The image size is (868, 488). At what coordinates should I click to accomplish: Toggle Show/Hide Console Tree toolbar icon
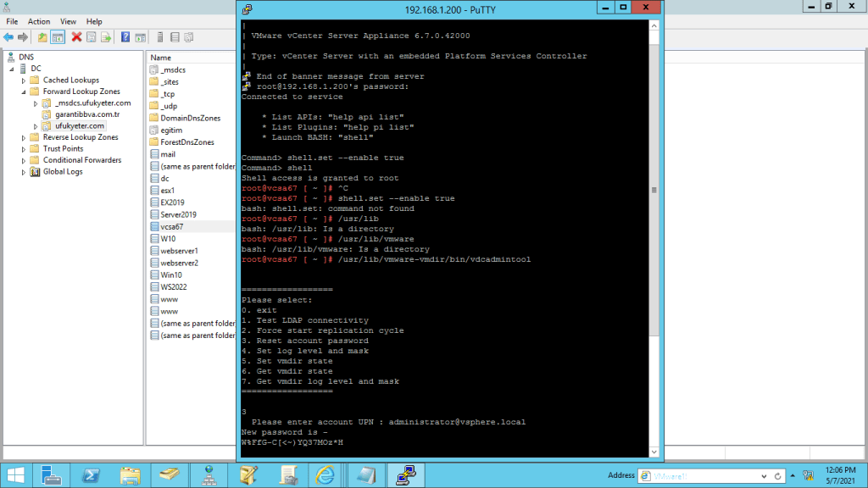coord(58,37)
